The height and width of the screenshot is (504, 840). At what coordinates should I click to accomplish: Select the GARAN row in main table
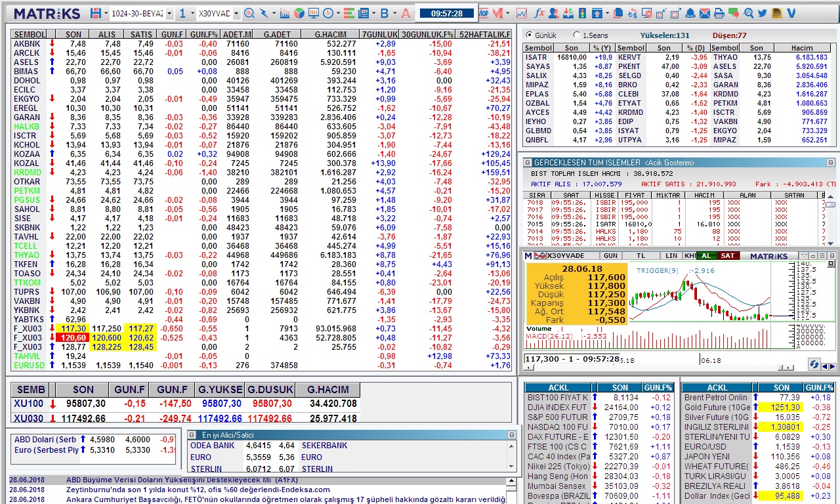(x=262, y=117)
